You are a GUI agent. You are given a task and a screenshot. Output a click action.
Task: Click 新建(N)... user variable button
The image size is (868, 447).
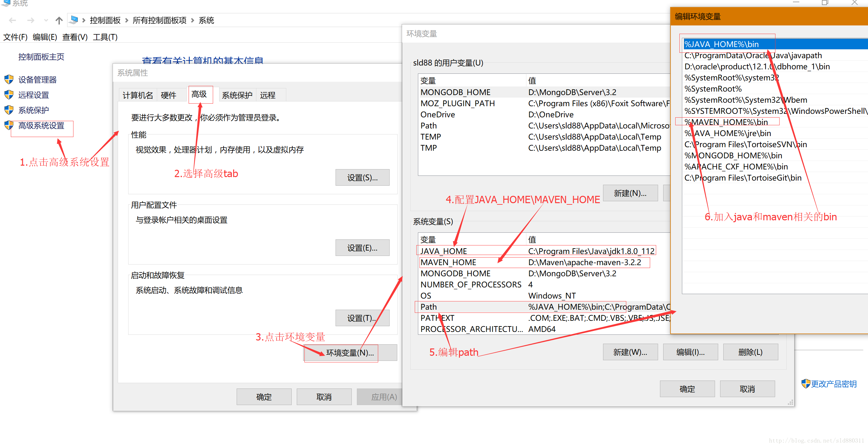630,193
